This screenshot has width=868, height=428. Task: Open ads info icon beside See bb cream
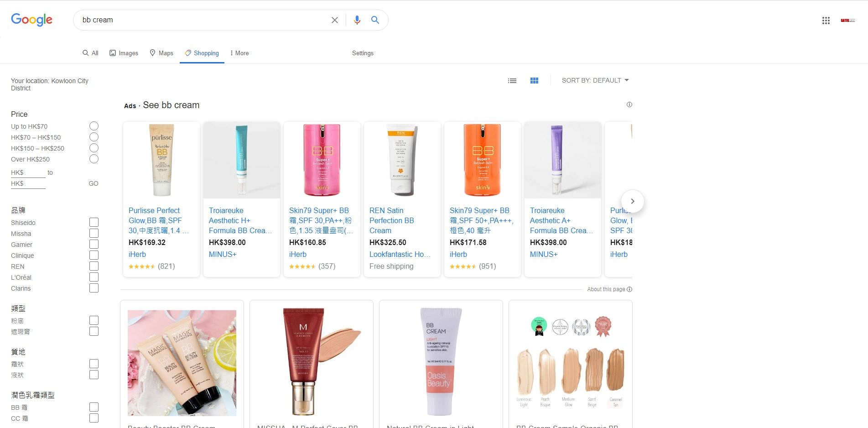[x=629, y=104]
